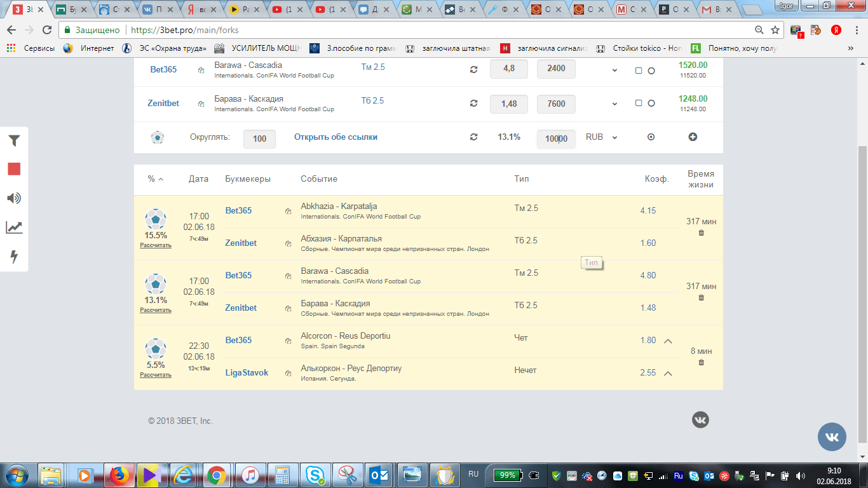This screenshot has height=488, width=868.
Task: Open Firefox from the Windows taskbar
Action: [x=119, y=475]
